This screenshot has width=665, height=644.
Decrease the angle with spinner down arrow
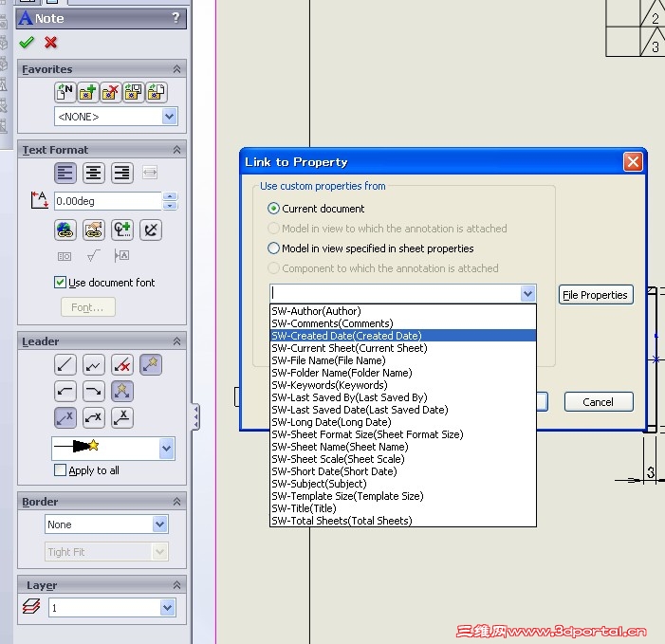point(170,206)
